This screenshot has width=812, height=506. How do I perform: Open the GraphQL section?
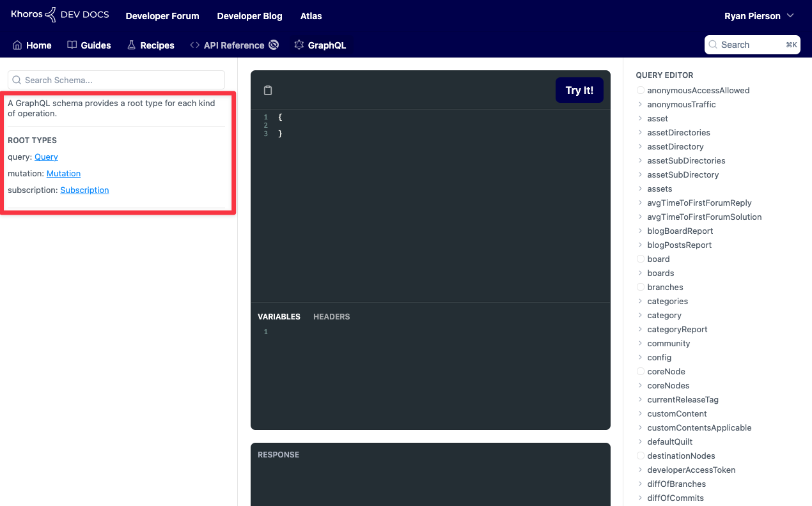pos(320,45)
